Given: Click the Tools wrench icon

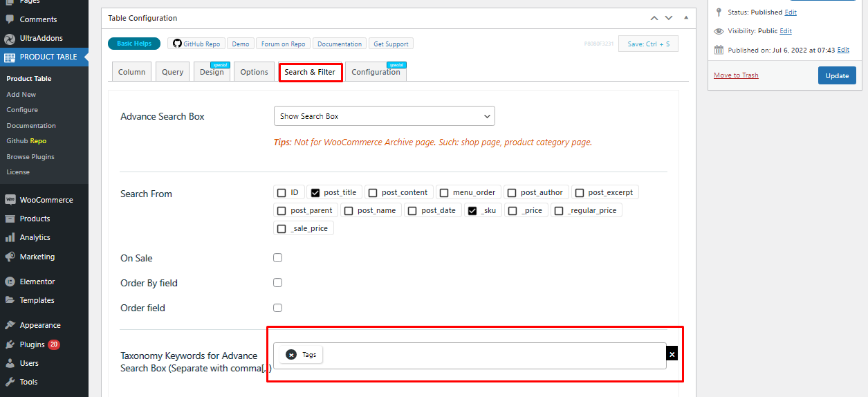Looking at the screenshot, I should coord(10,382).
